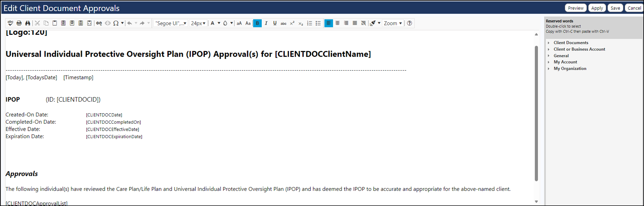Open the Format Stripper dropdown arrow
The width and height of the screenshot is (644, 206).
pos(379,23)
